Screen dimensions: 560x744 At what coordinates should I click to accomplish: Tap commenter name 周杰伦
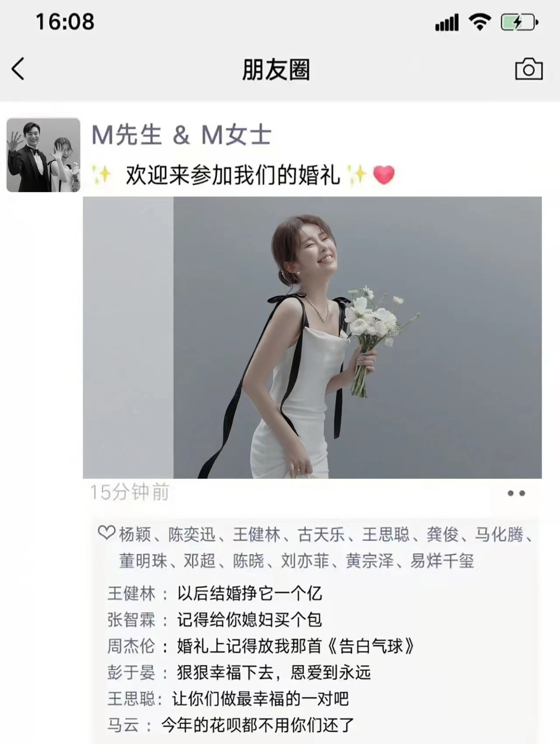(x=131, y=646)
